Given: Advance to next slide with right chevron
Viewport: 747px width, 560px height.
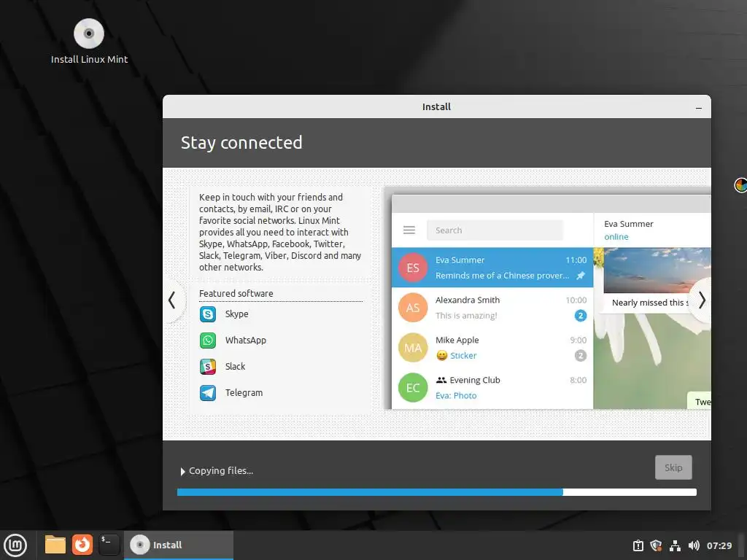Looking at the screenshot, I should coord(701,300).
